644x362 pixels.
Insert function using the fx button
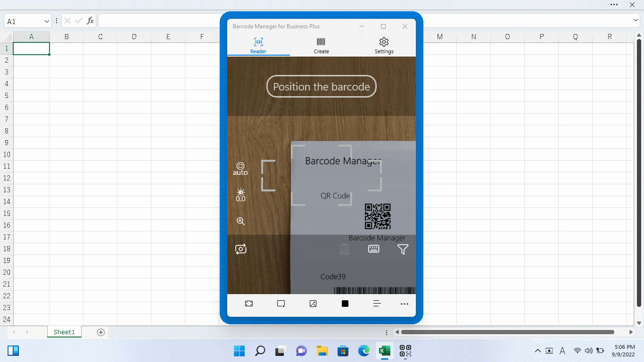(x=89, y=21)
